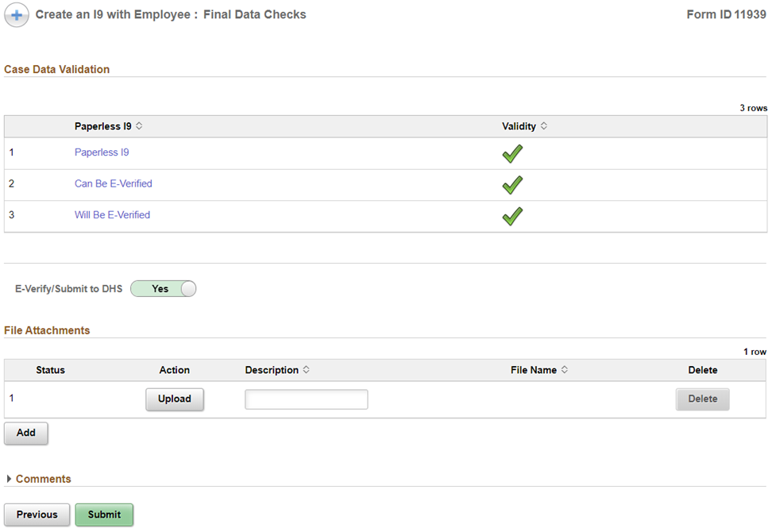Click the plus icon beside the page title
This screenshot has height=532, width=772.
(17, 15)
